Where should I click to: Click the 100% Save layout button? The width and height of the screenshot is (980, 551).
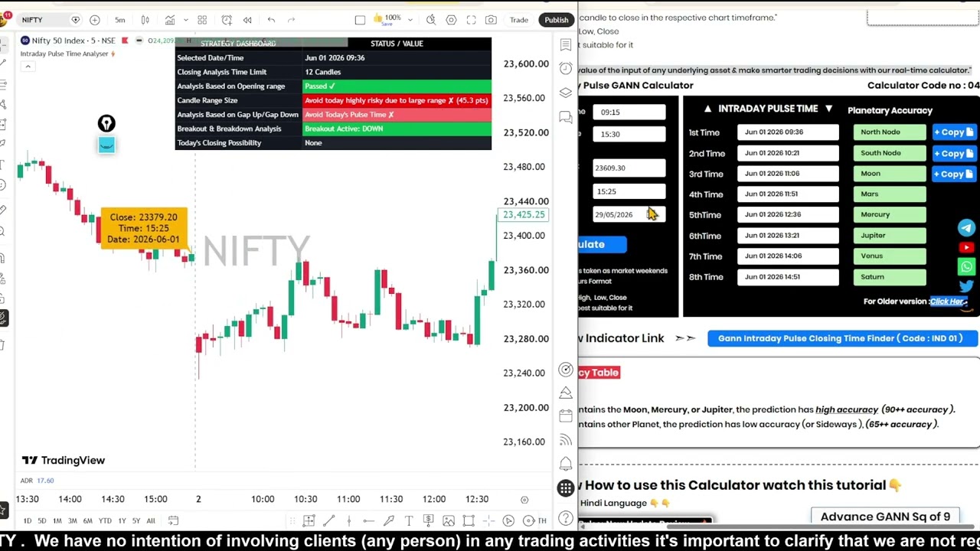387,20
